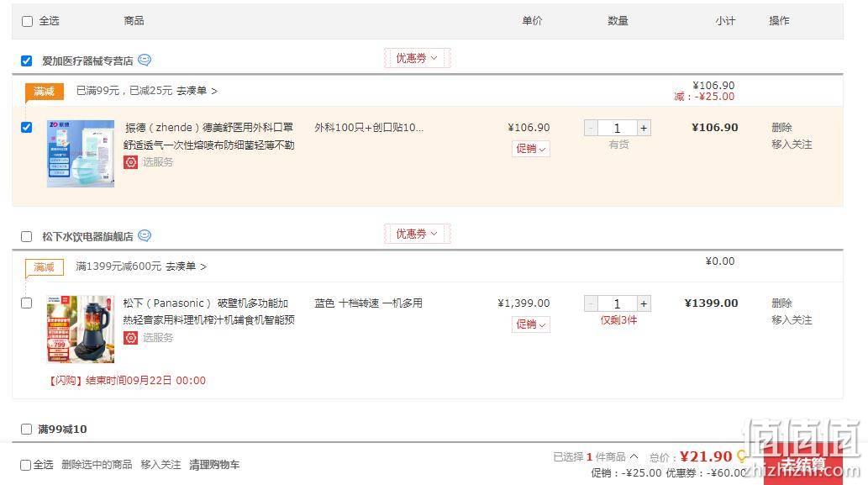Click the zhende mask quantity input field

tap(618, 128)
